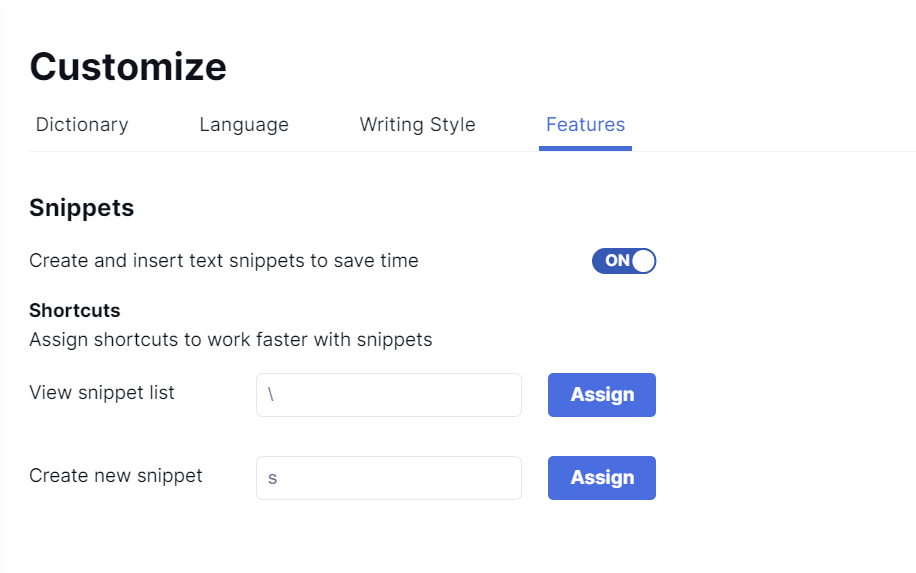Focus the Create new snippet shortcut field
916x573 pixels.
[389, 478]
